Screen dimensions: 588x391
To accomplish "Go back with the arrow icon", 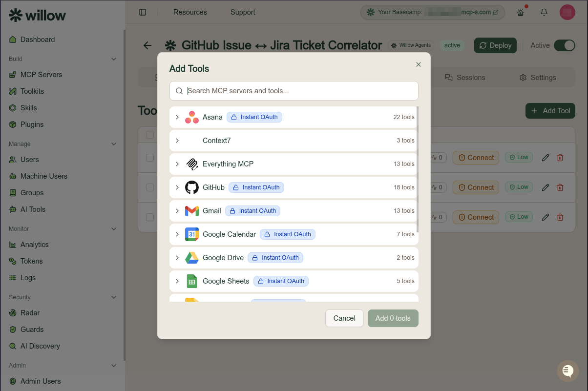I will click(147, 45).
